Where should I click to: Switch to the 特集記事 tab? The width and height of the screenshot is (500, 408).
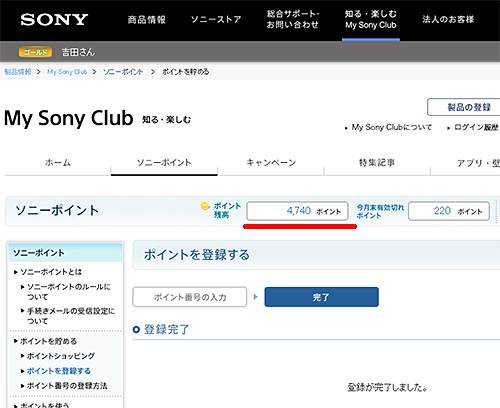(377, 163)
